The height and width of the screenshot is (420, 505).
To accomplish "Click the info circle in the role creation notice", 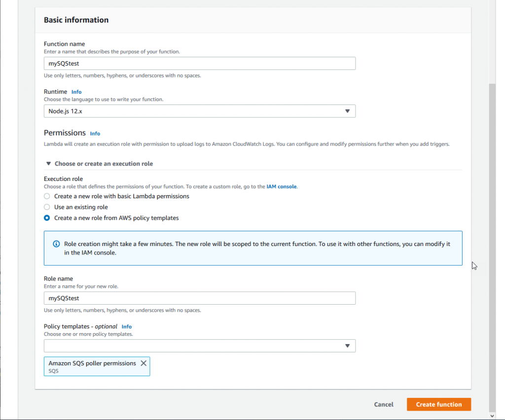I will coord(56,244).
